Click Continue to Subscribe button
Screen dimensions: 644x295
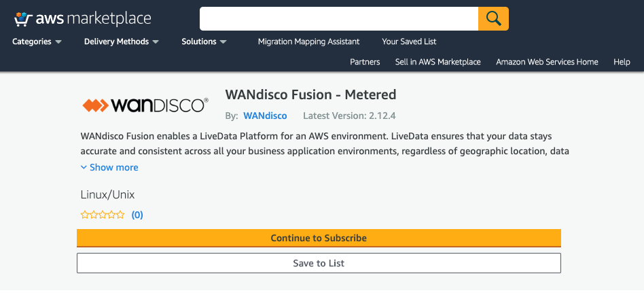click(319, 239)
